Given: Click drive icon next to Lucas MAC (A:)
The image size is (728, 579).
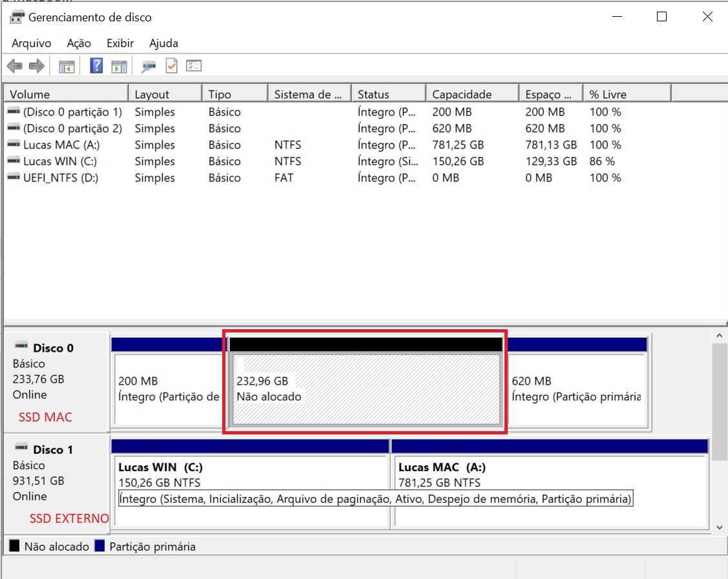Looking at the screenshot, I should [x=14, y=145].
